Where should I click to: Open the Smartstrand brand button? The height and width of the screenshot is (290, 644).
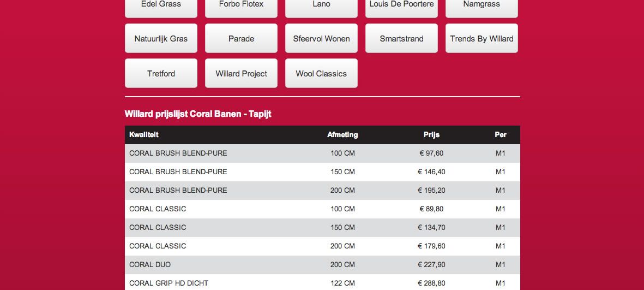point(401,38)
